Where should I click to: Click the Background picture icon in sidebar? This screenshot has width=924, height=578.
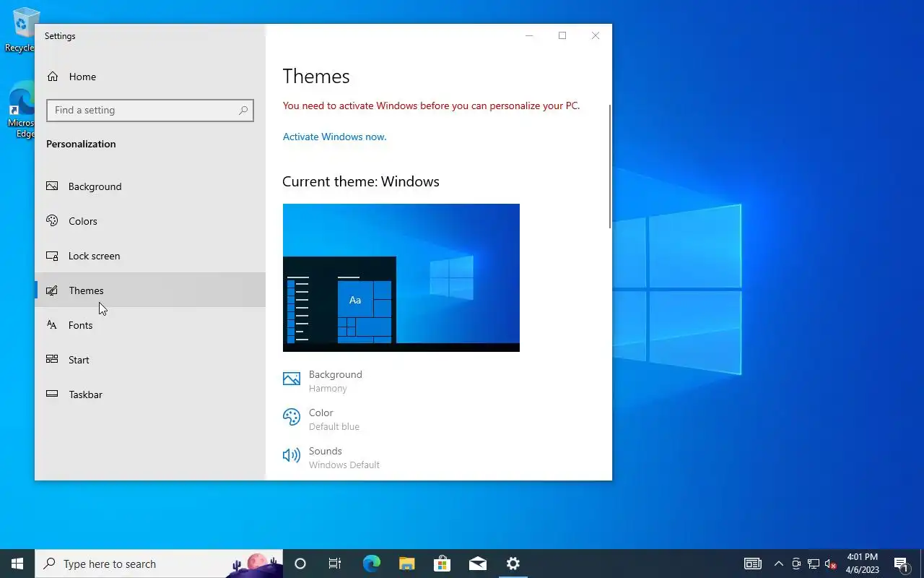pos(52,186)
